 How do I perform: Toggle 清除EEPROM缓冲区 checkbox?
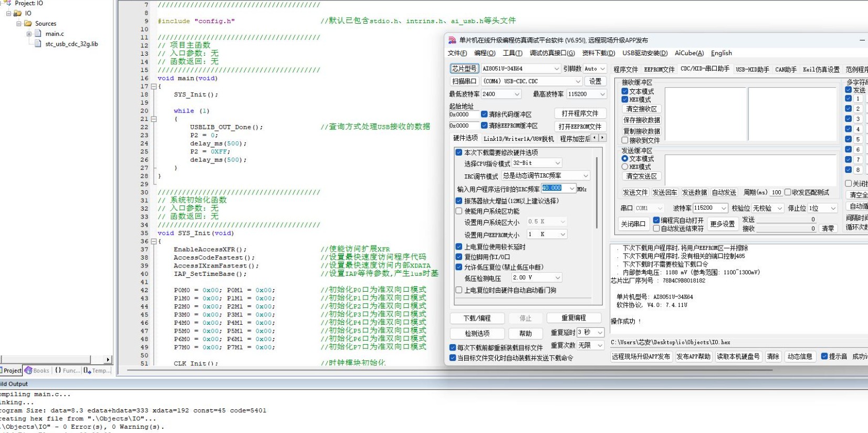pyautogui.click(x=484, y=126)
